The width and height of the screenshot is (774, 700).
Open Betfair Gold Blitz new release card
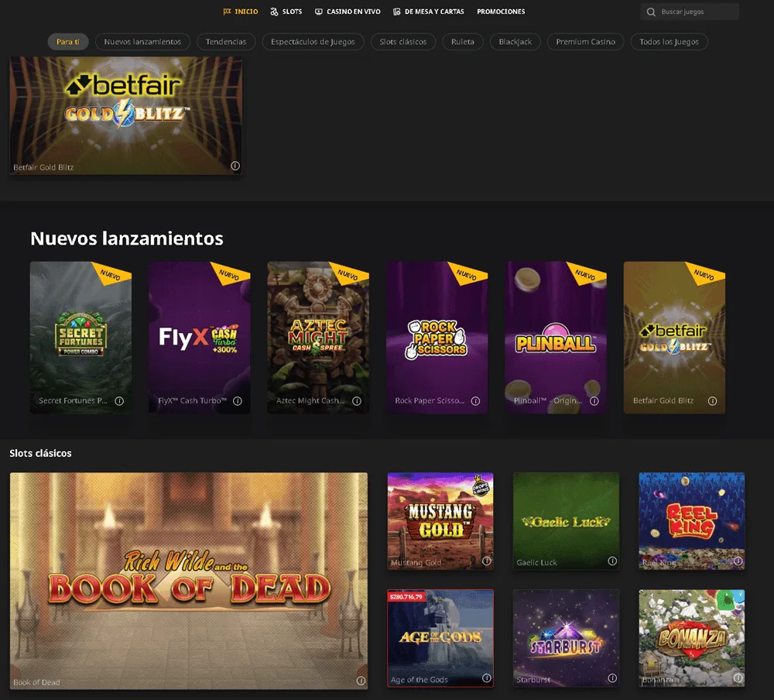pos(674,338)
